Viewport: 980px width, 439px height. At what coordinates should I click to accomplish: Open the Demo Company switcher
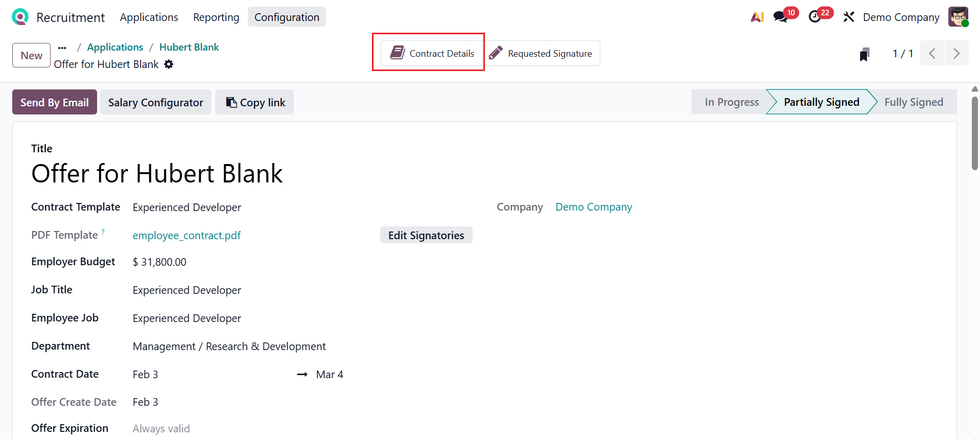coord(901,17)
